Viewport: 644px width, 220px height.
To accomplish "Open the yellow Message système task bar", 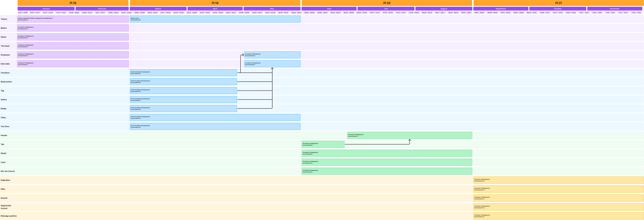I will pos(559,216).
